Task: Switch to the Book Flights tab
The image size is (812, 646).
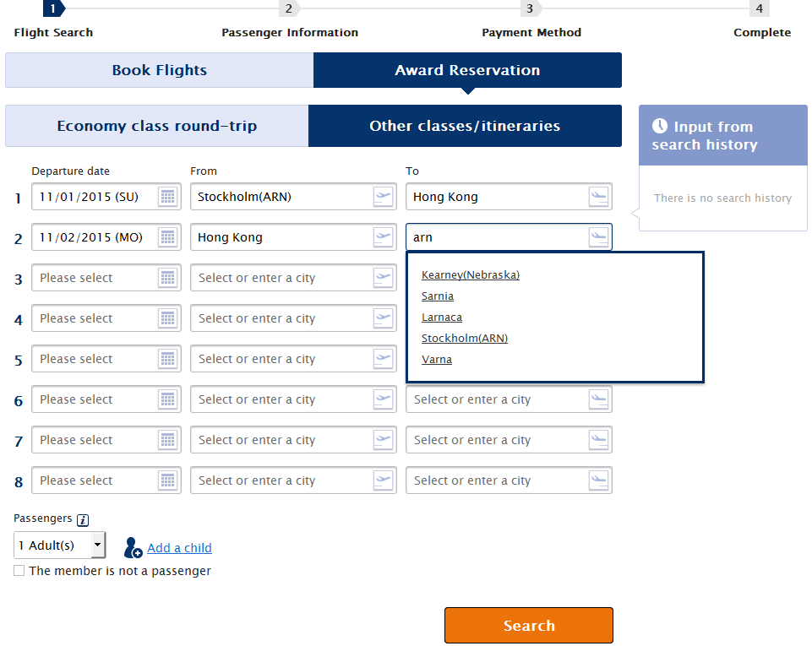Action: [159, 70]
